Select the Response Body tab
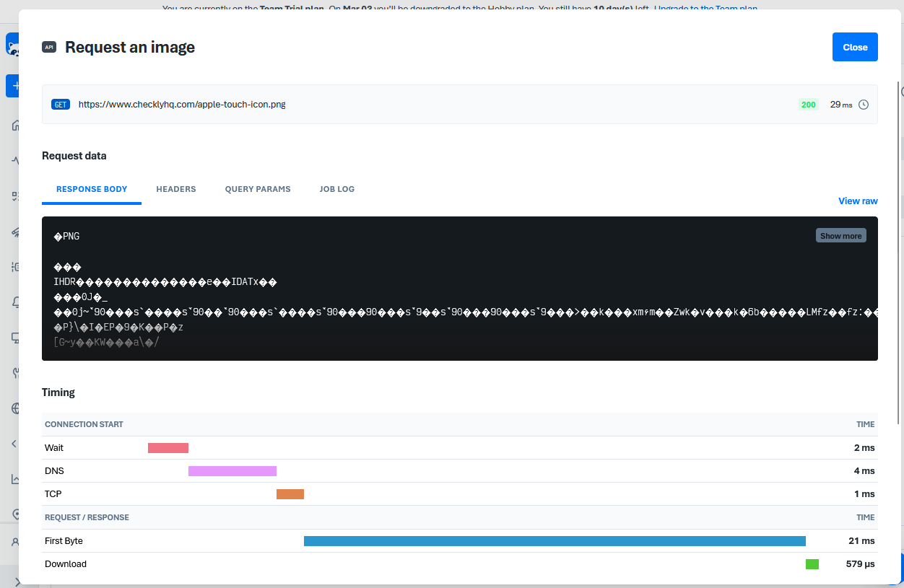 coord(92,189)
